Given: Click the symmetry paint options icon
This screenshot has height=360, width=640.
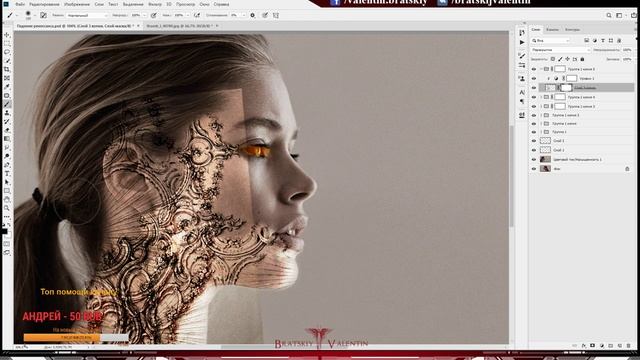Looking at the screenshot, I should pyautogui.click(x=276, y=15).
